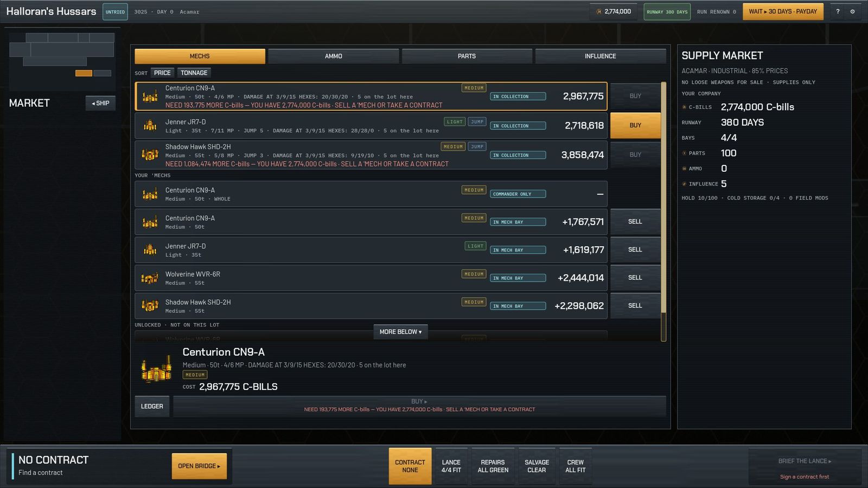
Task: Click Wait 30 Days Payday button
Action: (x=783, y=11)
